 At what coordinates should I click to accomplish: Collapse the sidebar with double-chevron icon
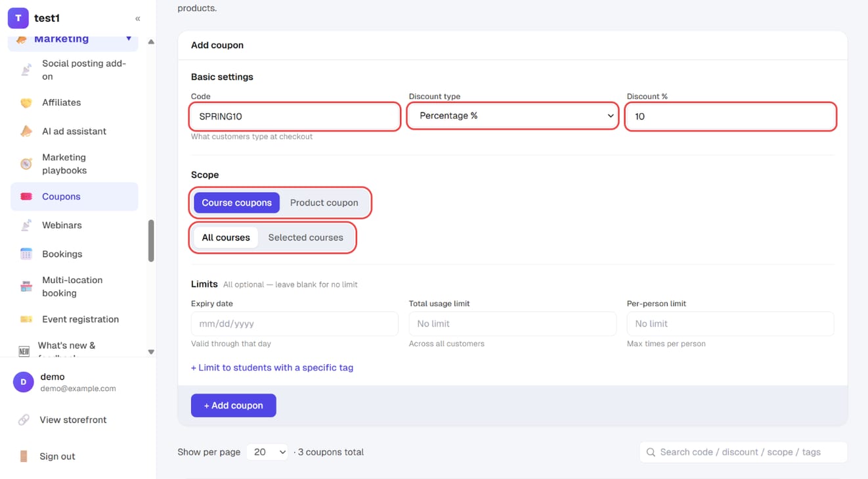coord(138,18)
